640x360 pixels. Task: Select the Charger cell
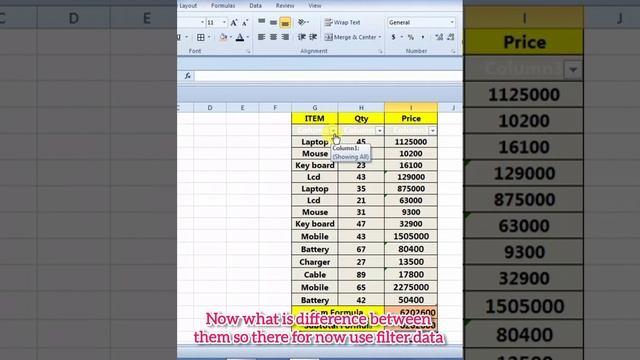(315, 262)
